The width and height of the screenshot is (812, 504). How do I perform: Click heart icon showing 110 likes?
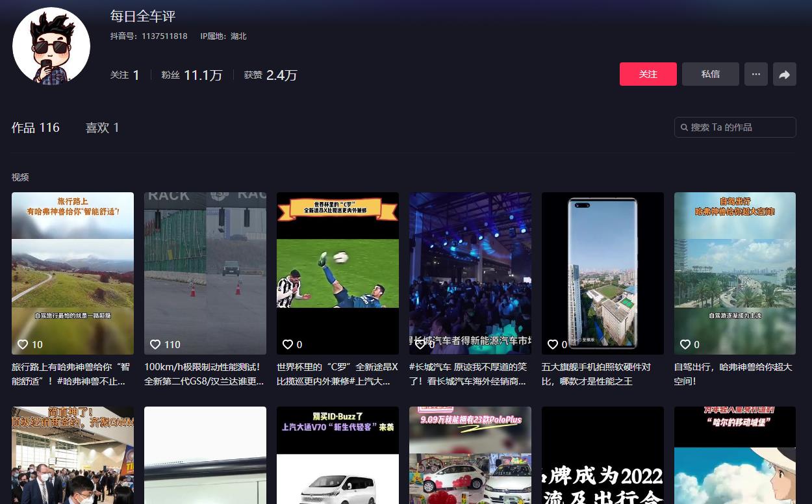pos(155,344)
